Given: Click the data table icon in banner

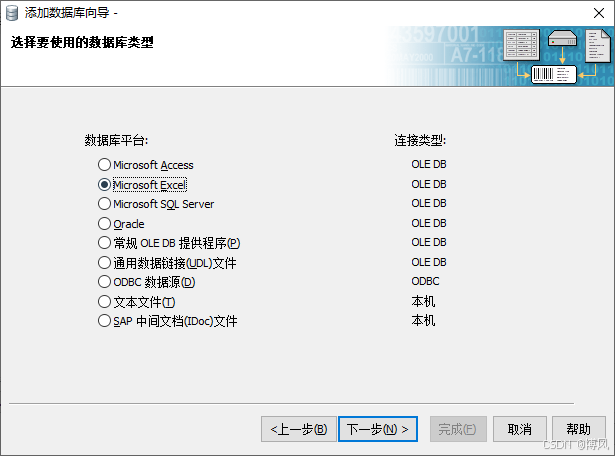Looking at the screenshot, I should point(521,45).
